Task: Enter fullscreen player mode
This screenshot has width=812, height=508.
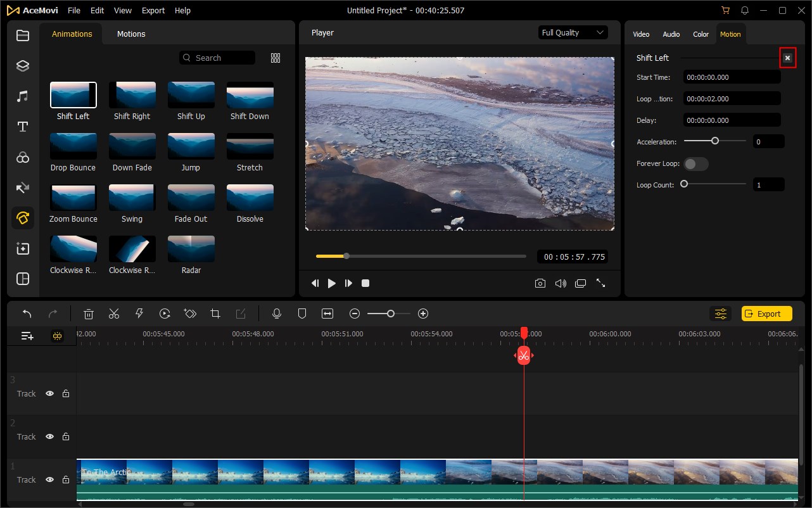Action: tap(600, 284)
